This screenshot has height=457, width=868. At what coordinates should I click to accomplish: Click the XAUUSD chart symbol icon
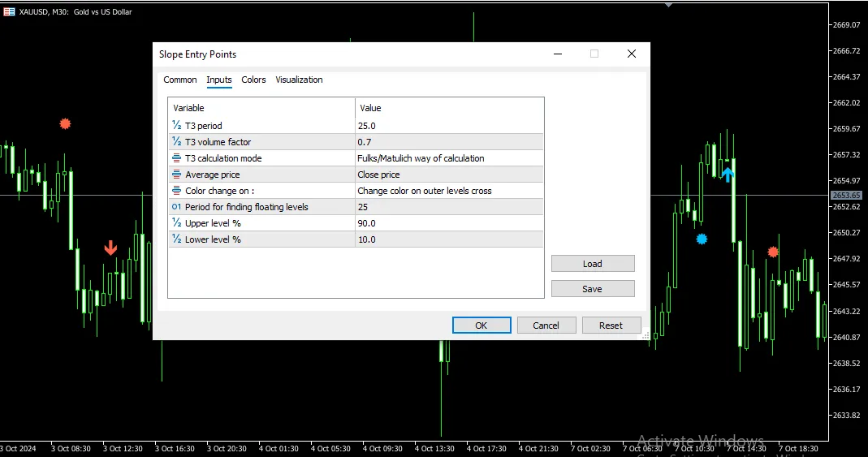(x=9, y=12)
